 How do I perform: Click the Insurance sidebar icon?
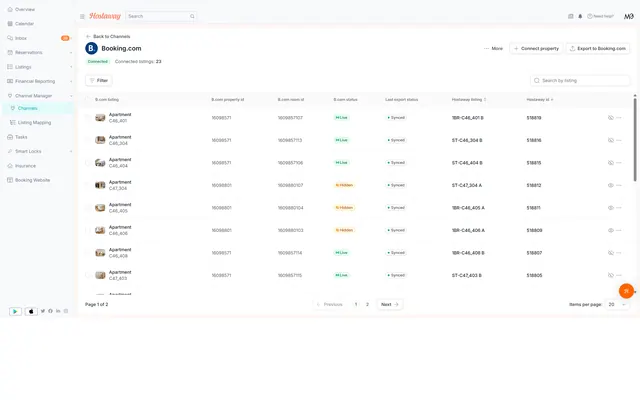10,166
